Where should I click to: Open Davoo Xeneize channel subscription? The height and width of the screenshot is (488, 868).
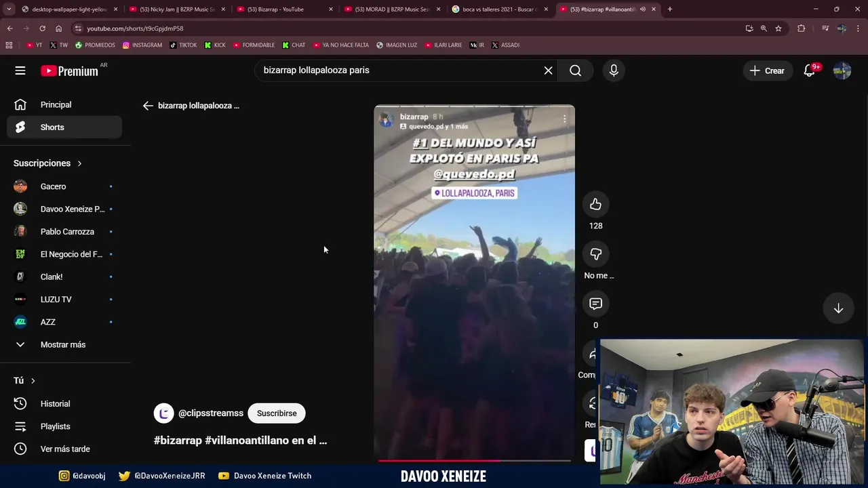coord(64,209)
